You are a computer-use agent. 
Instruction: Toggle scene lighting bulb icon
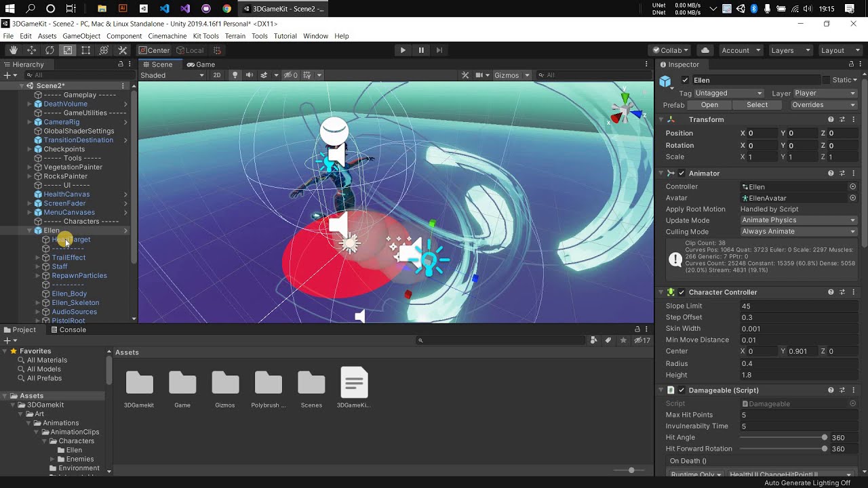pos(235,75)
